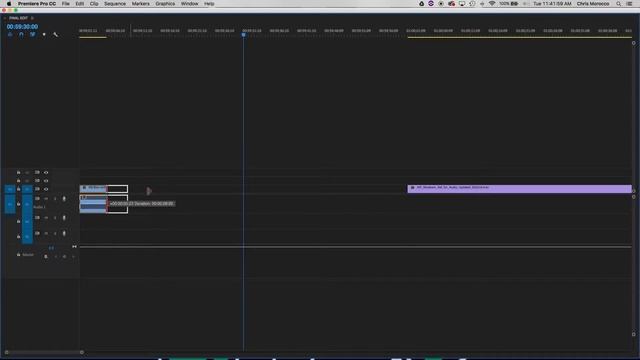640x360 pixels.
Task: Open the Graphics menu
Action: [x=165, y=4]
